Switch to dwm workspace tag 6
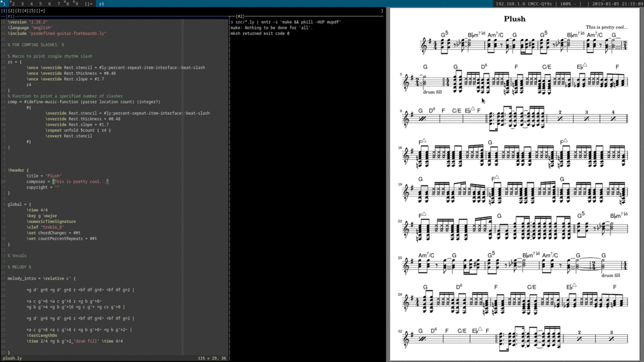This screenshot has width=644, height=362. click(49, 4)
